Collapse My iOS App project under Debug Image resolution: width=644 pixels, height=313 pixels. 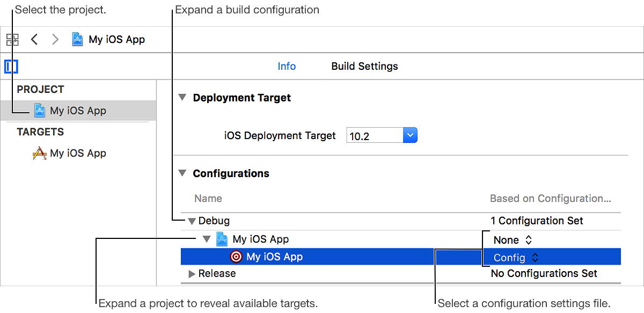[x=207, y=239]
